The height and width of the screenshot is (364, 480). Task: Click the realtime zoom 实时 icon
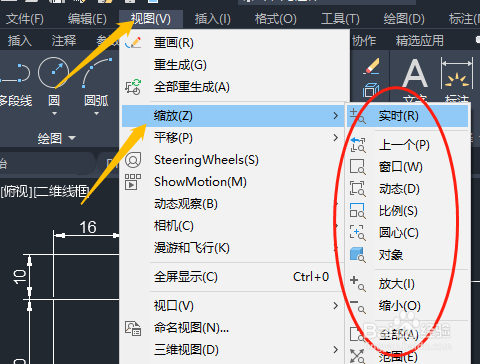358,116
